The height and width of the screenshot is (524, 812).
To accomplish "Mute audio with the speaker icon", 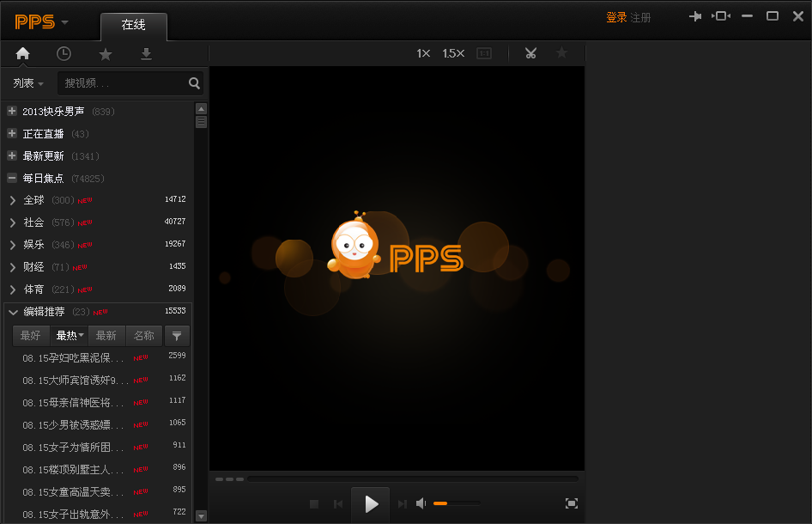I will 421,503.
